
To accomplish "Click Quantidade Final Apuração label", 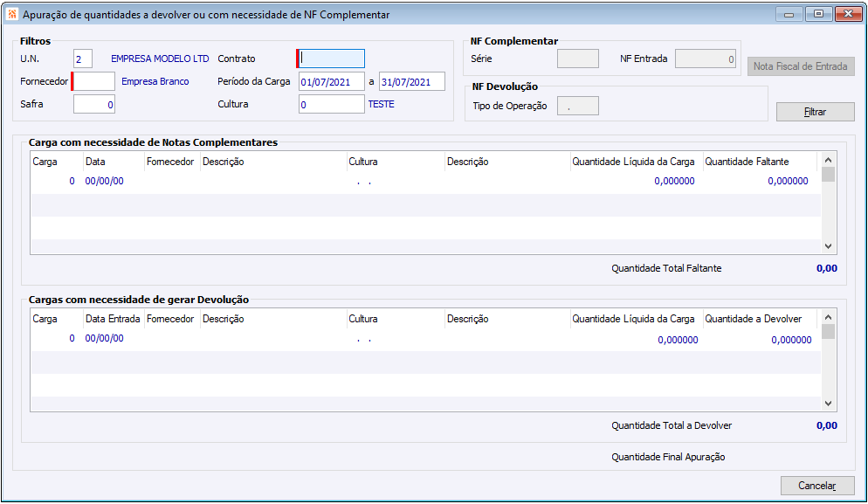I will click(668, 457).
